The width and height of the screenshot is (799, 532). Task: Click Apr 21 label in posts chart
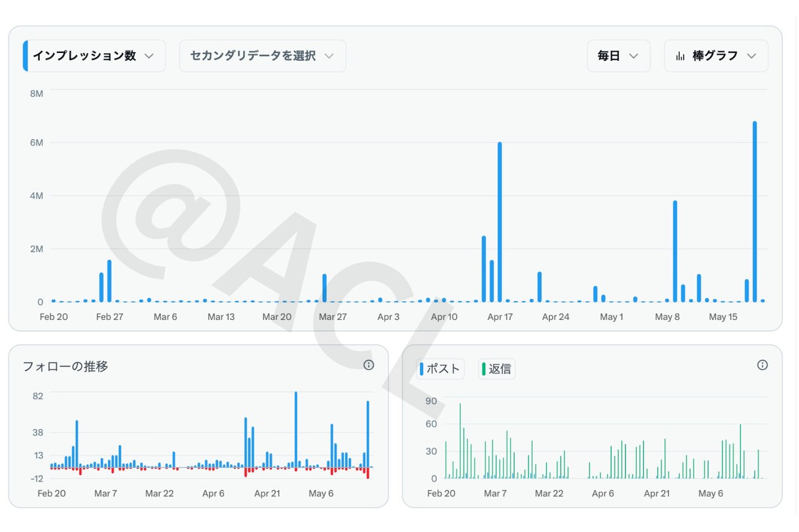656,493
